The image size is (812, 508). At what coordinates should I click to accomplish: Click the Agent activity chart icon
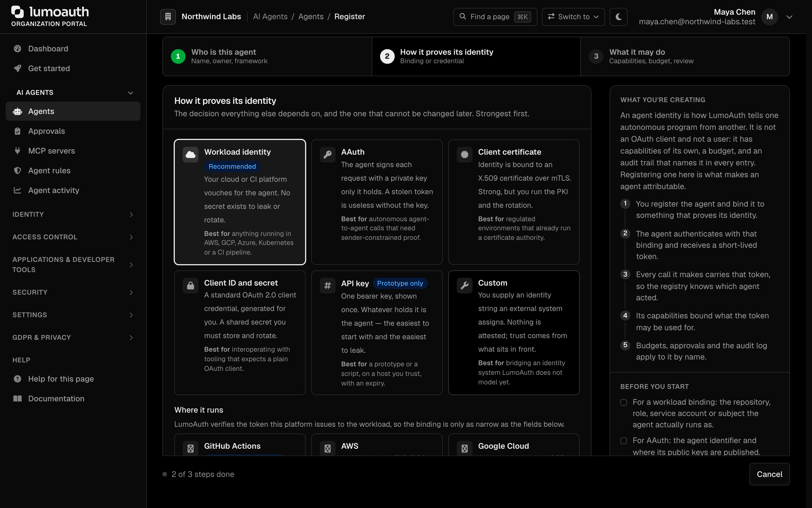(x=17, y=190)
